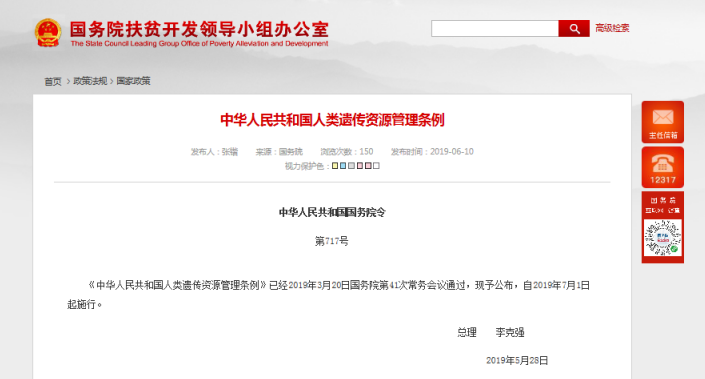Select the blue eye-protection color swatch
The height and width of the screenshot is (379, 705).
[343, 166]
